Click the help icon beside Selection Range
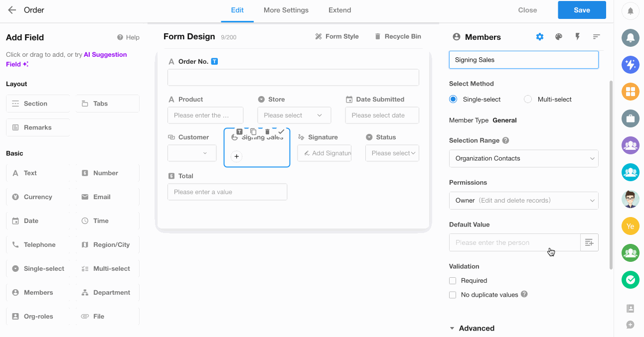644x337 pixels. pyautogui.click(x=505, y=140)
